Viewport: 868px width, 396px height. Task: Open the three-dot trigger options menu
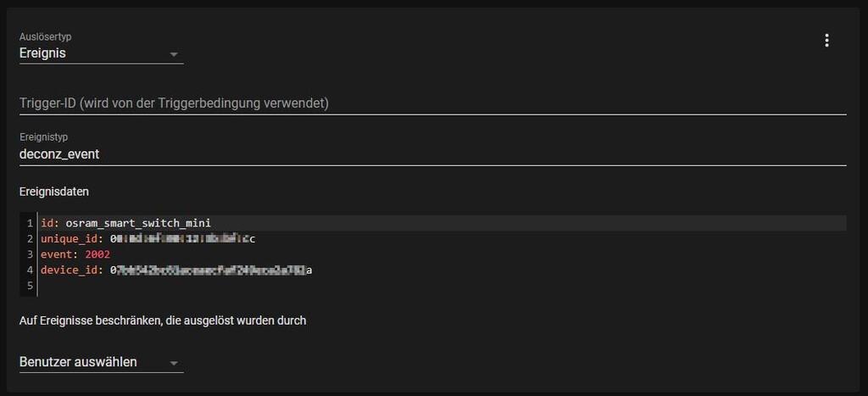click(826, 41)
